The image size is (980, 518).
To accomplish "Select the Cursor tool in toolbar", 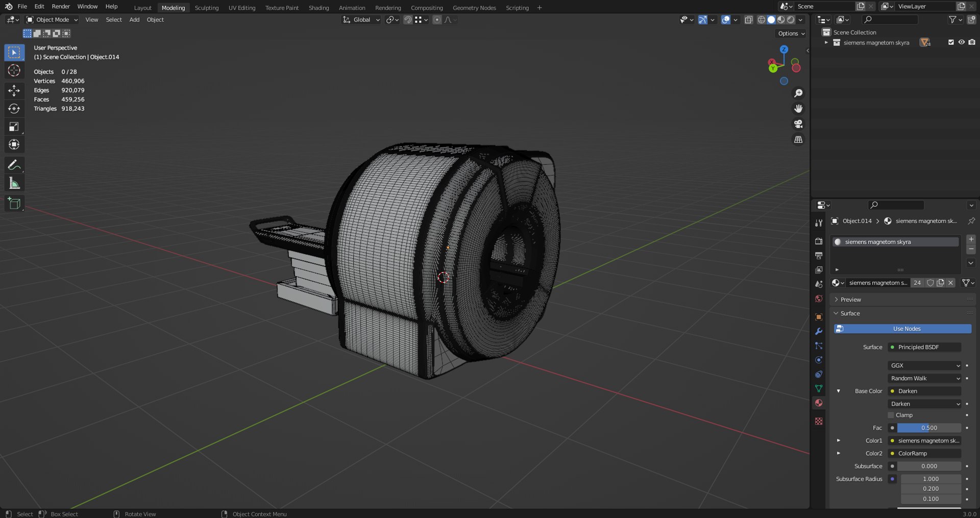I will point(14,70).
